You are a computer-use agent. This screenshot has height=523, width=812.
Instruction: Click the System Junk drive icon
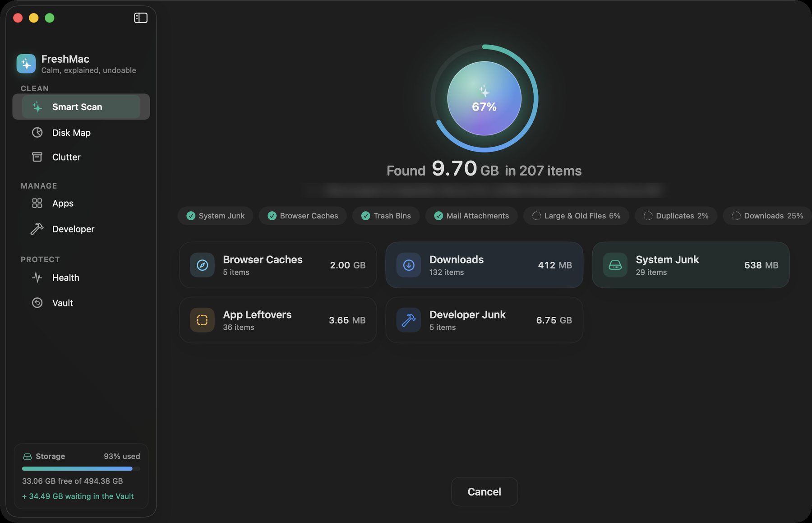click(x=615, y=265)
